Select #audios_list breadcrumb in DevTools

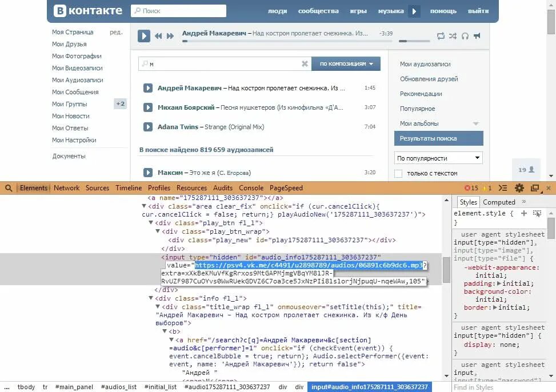(x=119, y=387)
